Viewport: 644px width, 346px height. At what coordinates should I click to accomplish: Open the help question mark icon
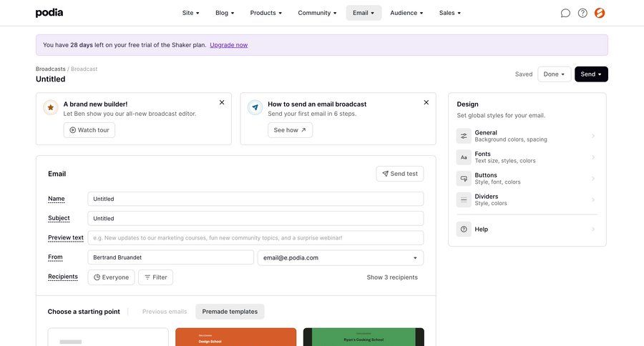coord(582,13)
